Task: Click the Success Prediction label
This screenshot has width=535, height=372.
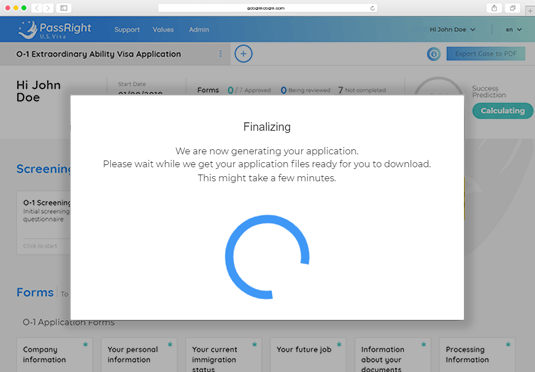Action: pos(489,91)
